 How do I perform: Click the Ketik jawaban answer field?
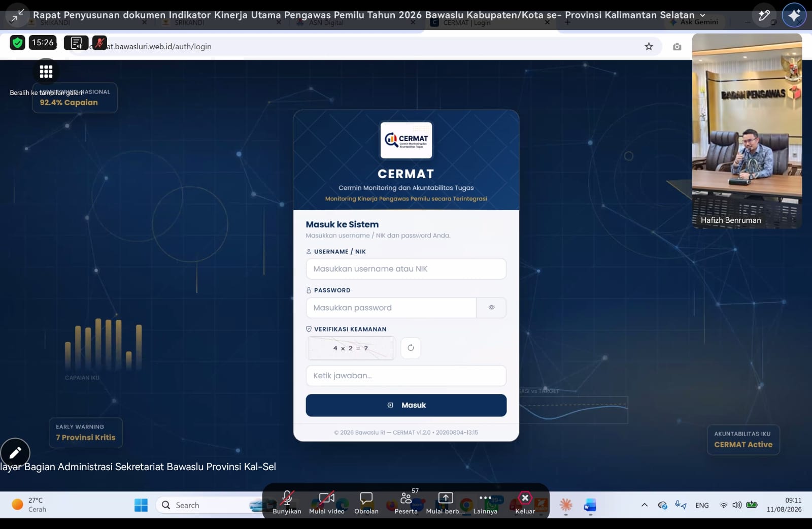click(x=406, y=376)
